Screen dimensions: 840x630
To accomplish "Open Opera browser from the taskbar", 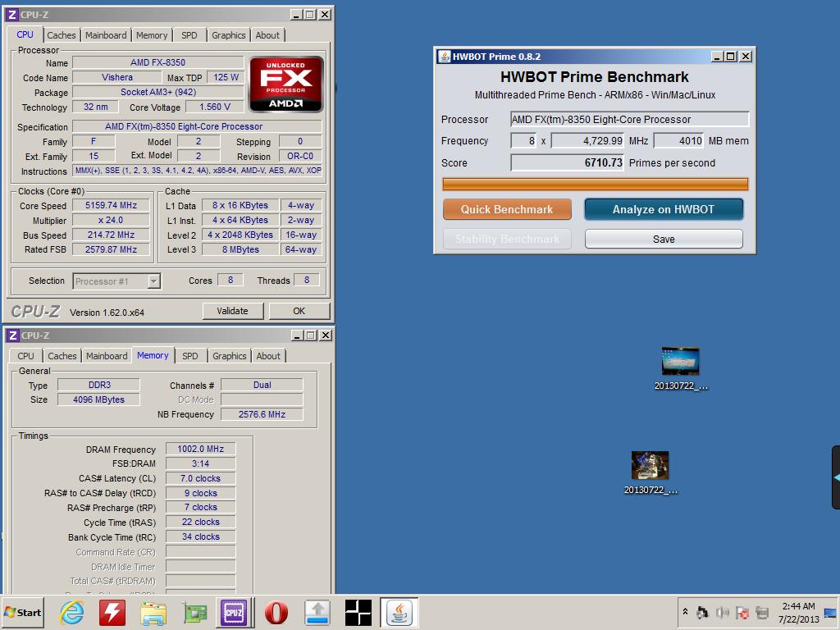I will [x=276, y=612].
